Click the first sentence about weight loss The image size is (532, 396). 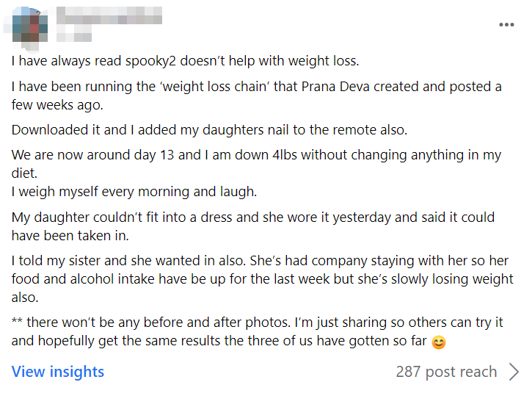pyautogui.click(x=185, y=61)
